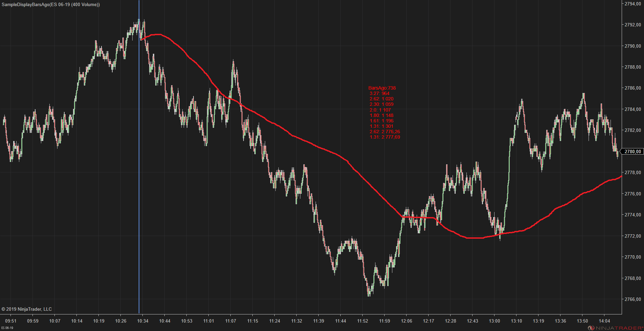This screenshot has width=644, height=331.
Task: Click the 12:06 time axis label
Action: 407,321
